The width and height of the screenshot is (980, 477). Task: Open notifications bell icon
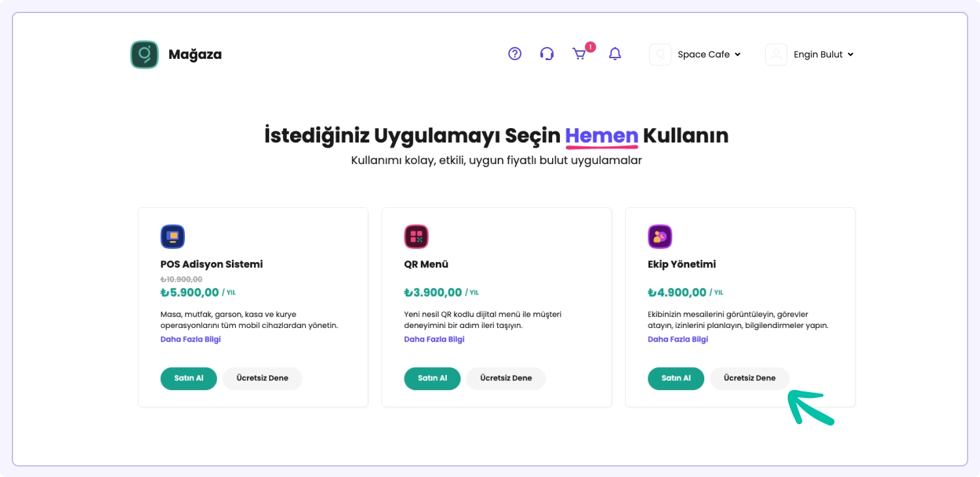click(615, 54)
